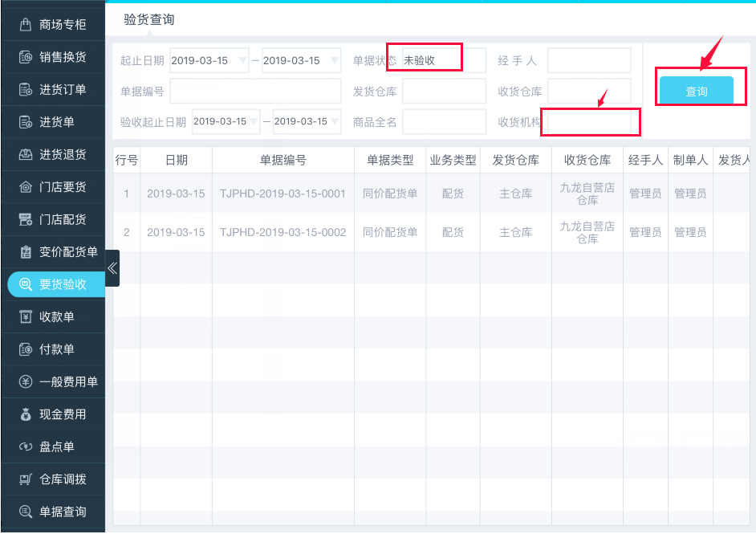
Task: Click the 单据查询 search icon
Action: 26,512
